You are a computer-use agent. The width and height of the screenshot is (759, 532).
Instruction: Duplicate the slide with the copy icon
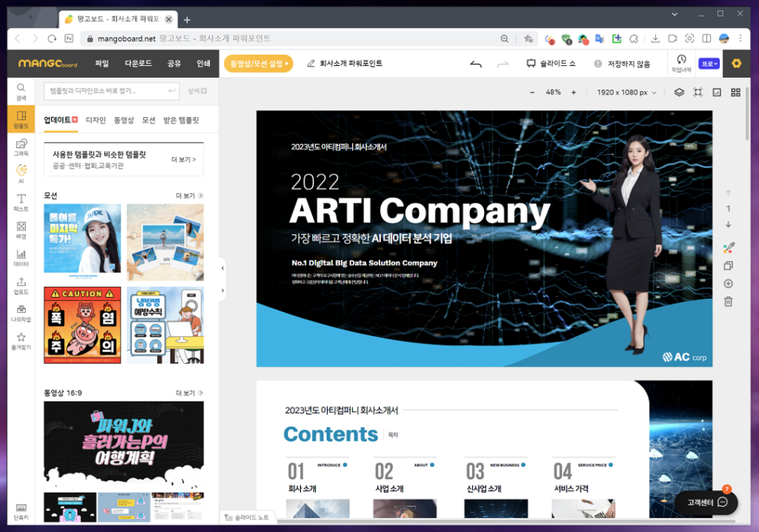click(x=728, y=266)
